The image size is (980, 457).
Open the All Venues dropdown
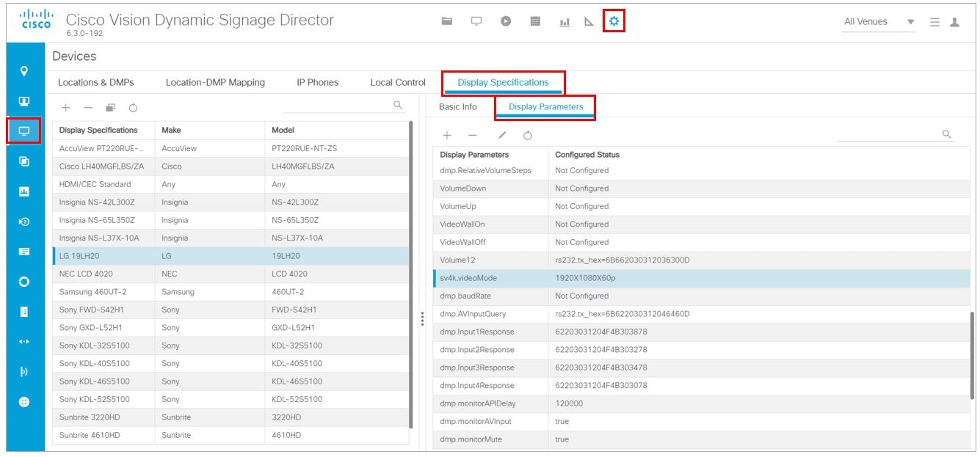click(879, 22)
